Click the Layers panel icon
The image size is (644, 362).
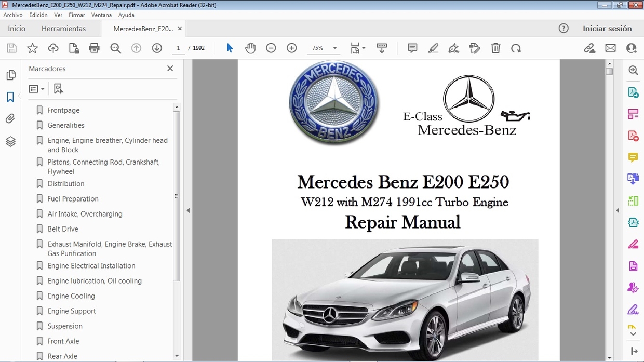(x=11, y=141)
